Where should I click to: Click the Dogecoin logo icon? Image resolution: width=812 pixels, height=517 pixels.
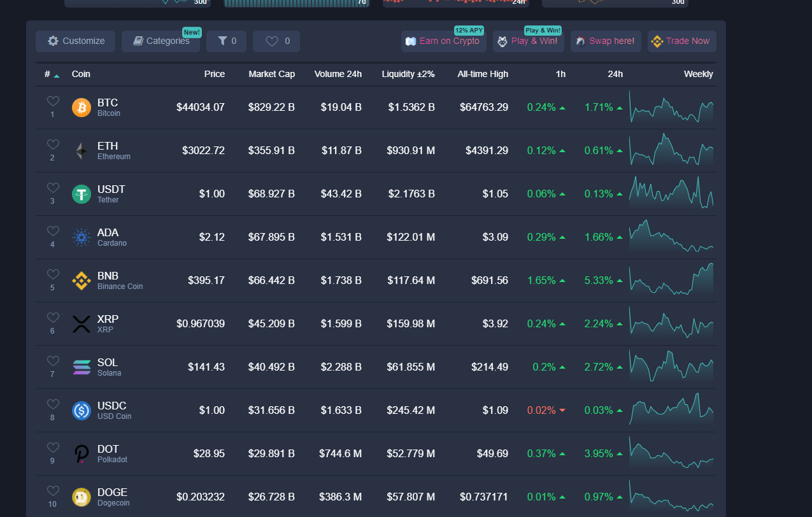[82, 497]
